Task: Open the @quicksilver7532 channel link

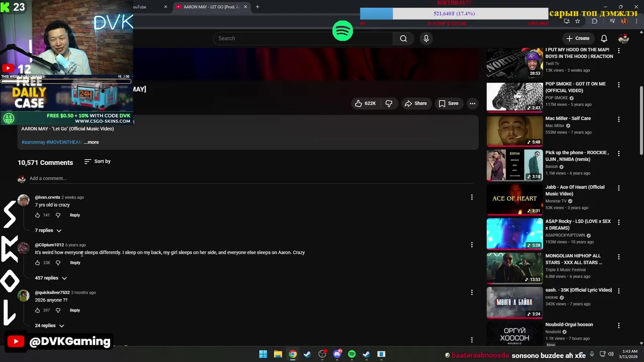Action: coord(52,293)
